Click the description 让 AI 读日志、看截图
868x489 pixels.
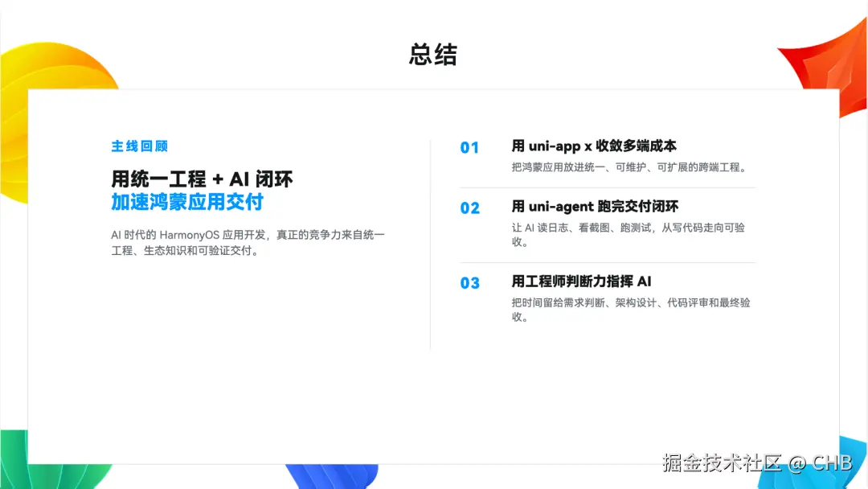[x=628, y=235]
